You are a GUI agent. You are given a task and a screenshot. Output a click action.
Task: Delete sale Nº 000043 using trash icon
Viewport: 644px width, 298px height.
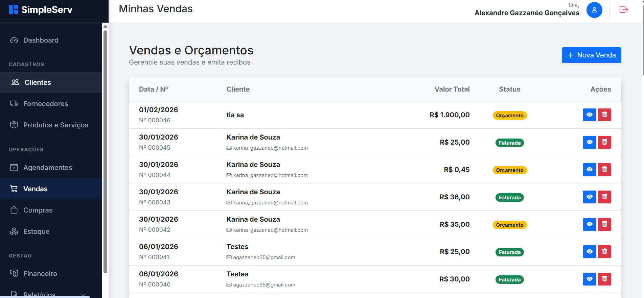604,197
